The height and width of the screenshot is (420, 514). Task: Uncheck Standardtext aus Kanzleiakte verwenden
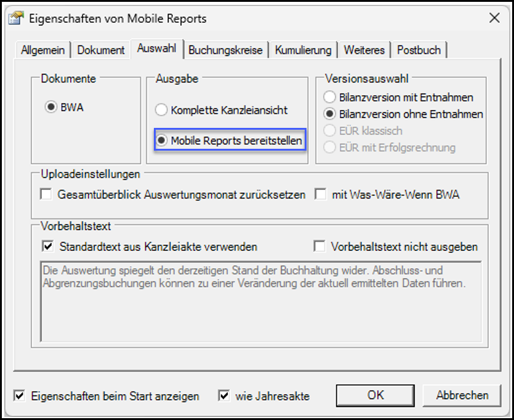tap(48, 246)
